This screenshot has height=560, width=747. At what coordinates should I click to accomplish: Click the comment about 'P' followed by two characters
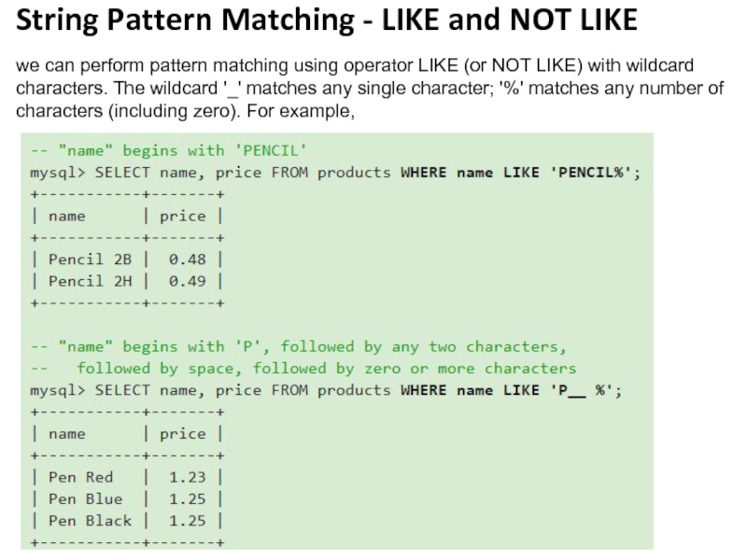298,346
